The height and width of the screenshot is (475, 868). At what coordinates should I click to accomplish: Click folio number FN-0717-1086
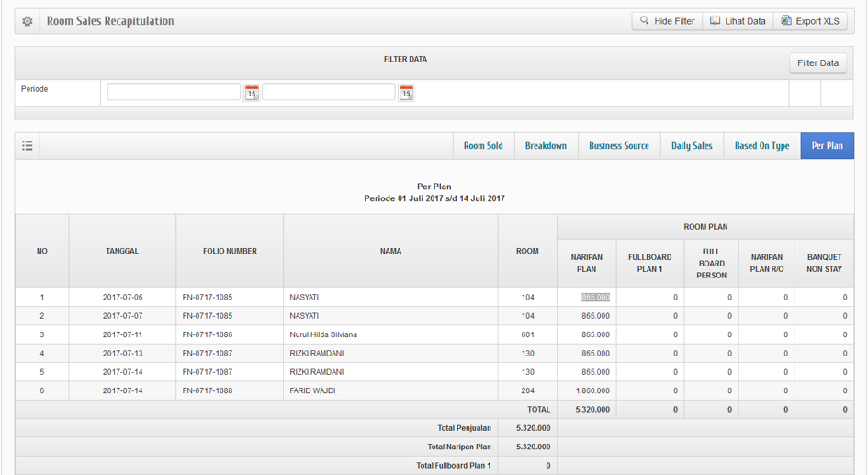click(x=208, y=335)
